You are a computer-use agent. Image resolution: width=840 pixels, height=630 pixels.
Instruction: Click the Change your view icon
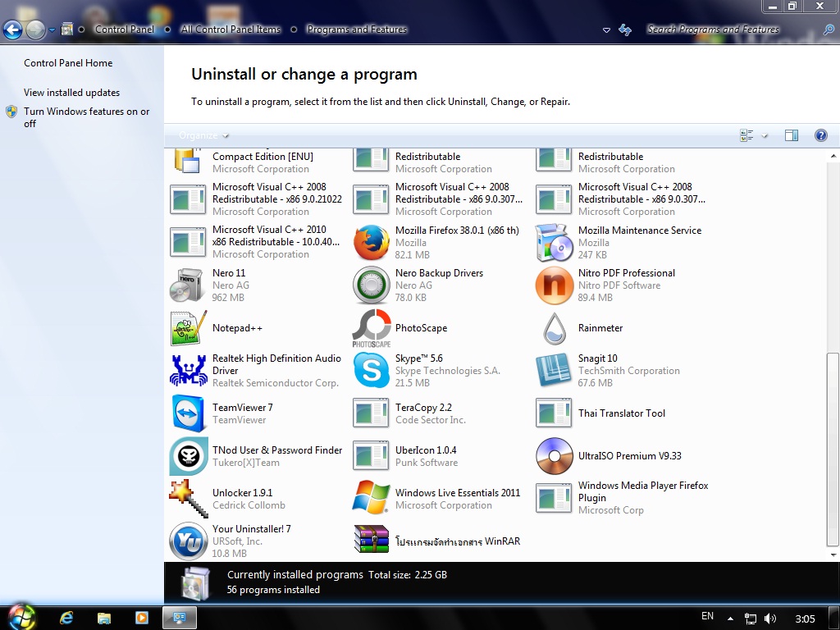[x=746, y=135]
